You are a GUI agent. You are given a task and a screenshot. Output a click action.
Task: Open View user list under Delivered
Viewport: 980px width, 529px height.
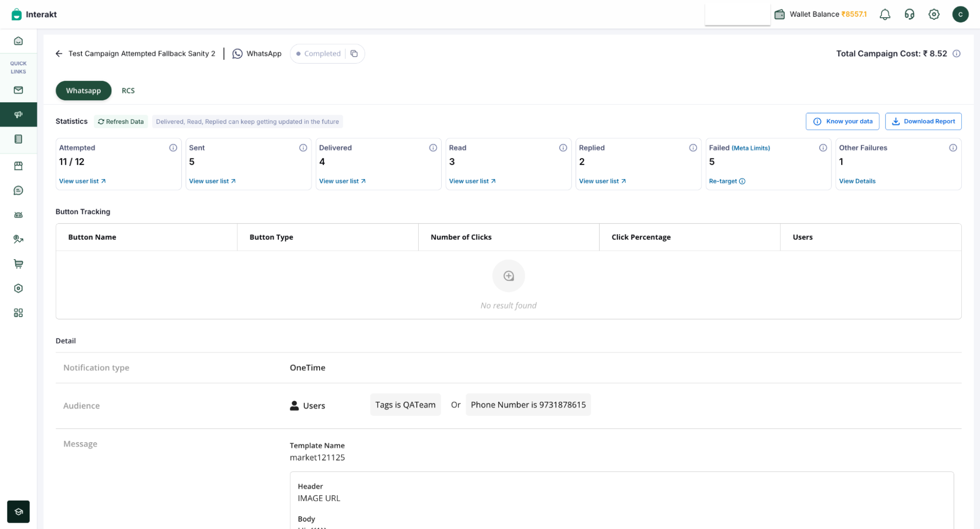pos(342,181)
